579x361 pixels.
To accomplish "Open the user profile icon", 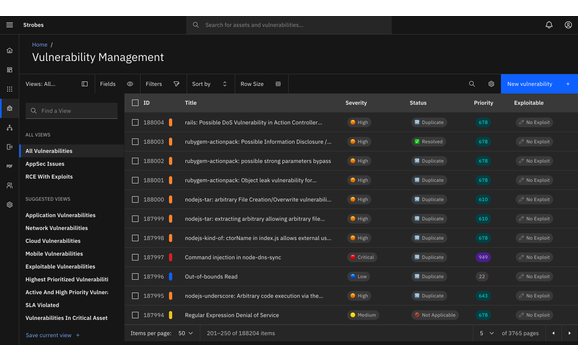I will tap(568, 25).
